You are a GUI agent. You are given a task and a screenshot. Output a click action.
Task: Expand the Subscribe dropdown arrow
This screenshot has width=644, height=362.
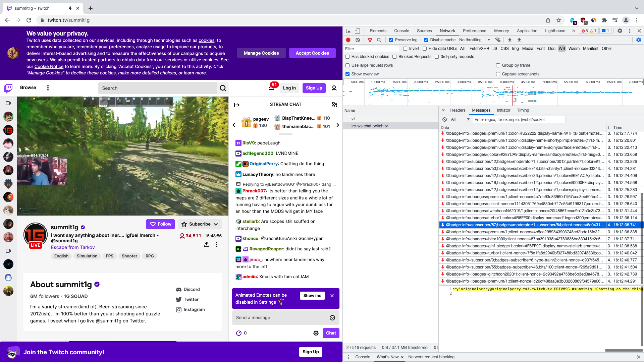(x=216, y=224)
